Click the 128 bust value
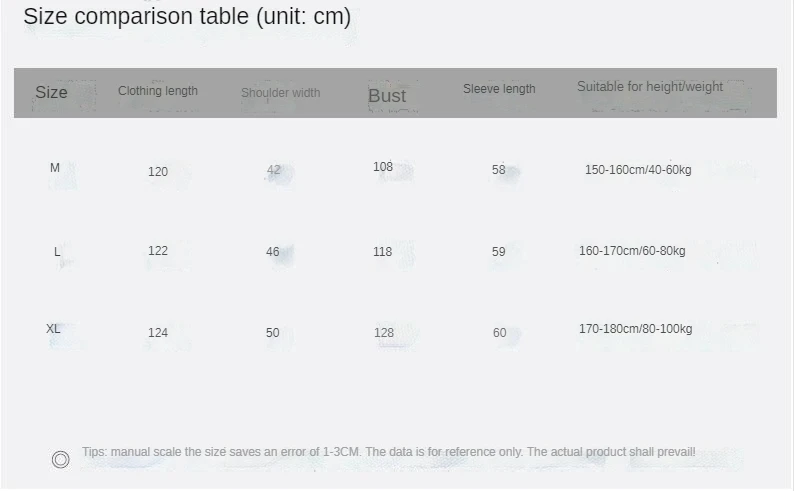This screenshot has height=491, width=794. tap(383, 333)
